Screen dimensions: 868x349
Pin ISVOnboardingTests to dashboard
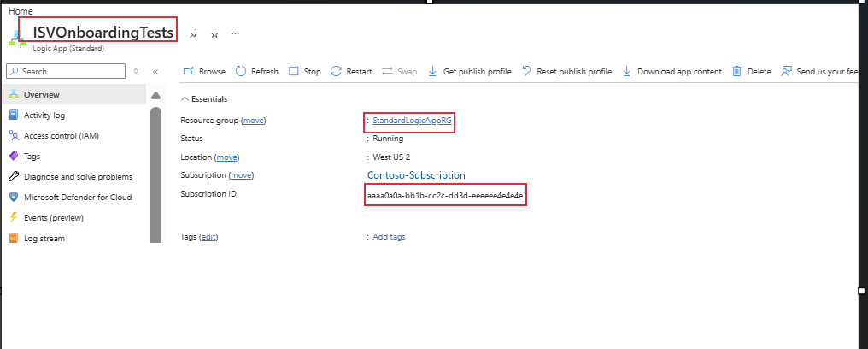point(193,34)
